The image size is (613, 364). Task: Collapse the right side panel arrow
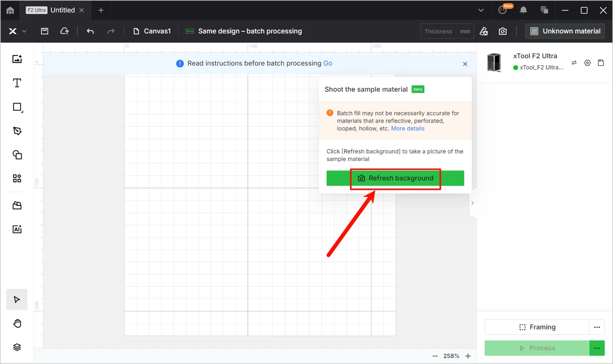pos(472,203)
